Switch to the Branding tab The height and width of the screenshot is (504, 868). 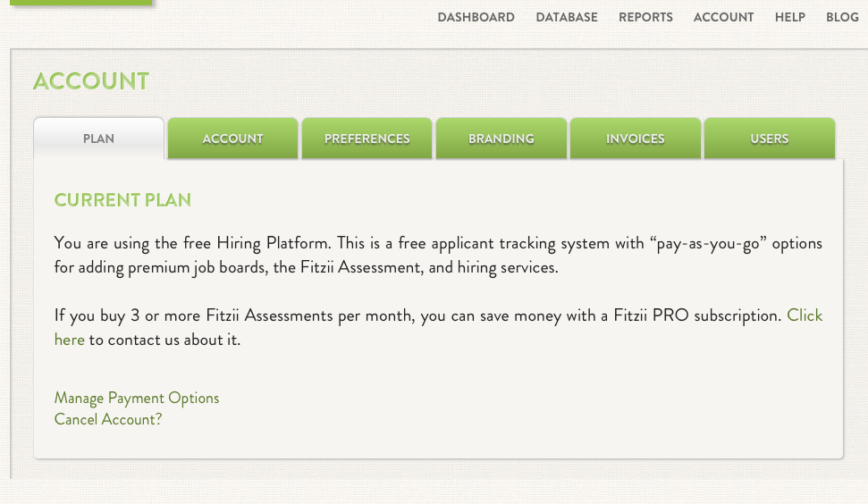[x=501, y=139]
